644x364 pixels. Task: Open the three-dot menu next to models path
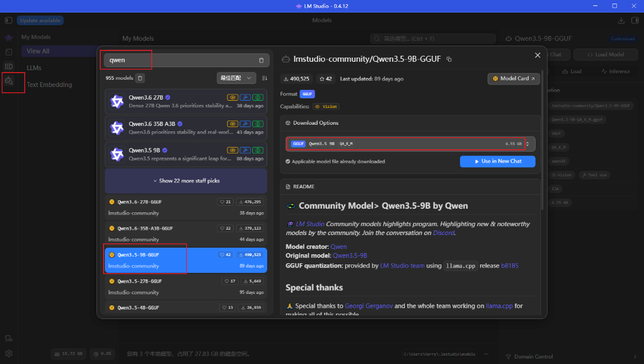(x=486, y=354)
